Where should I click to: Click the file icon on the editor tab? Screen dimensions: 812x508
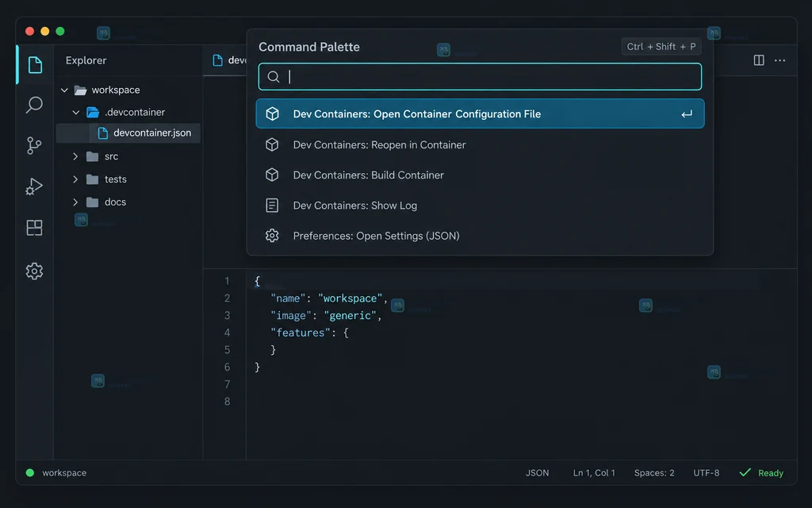(217, 60)
